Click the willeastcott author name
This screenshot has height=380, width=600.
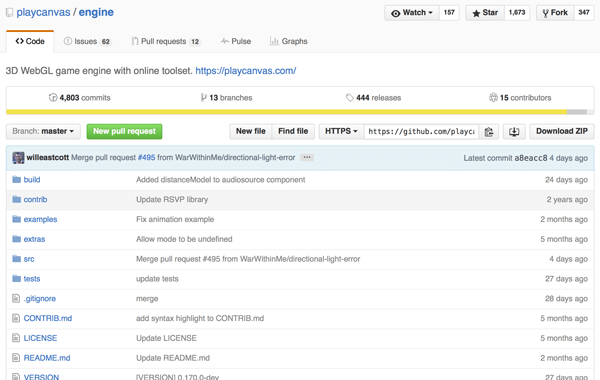[47, 158]
